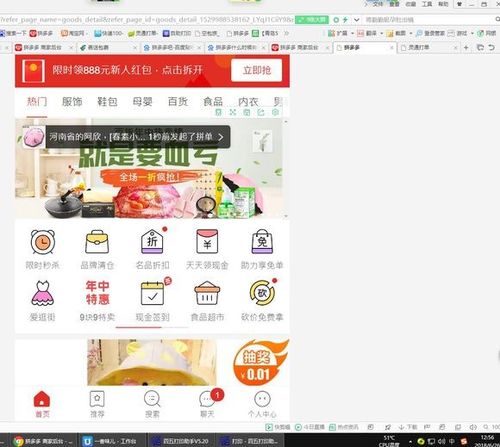Open 下载 downloads in browser status bar
Screen dimensions: 500x447
pyautogui.click(x=408, y=427)
